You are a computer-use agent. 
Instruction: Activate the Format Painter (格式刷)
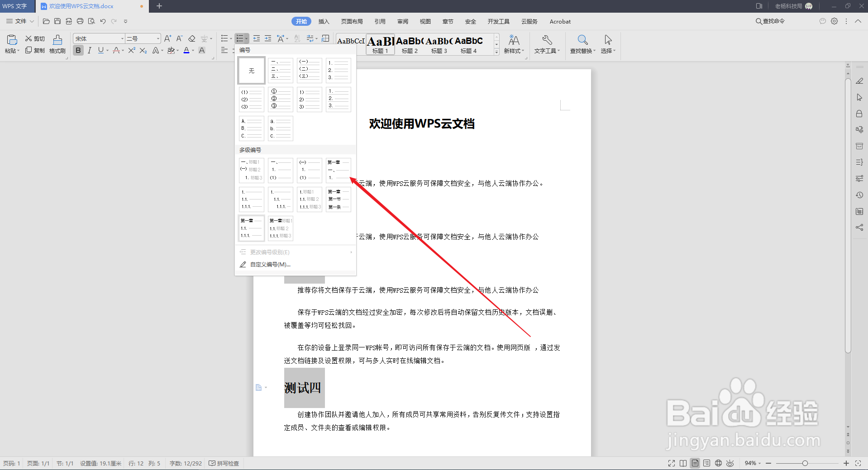57,44
